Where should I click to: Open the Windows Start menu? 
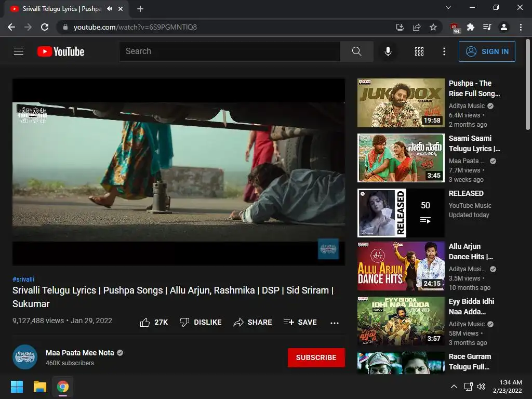pos(17,387)
